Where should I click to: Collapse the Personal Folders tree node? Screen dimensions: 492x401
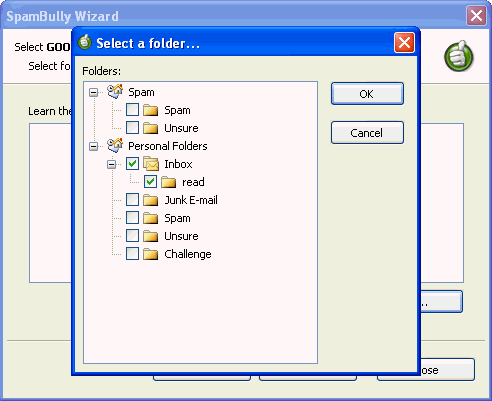click(x=94, y=146)
